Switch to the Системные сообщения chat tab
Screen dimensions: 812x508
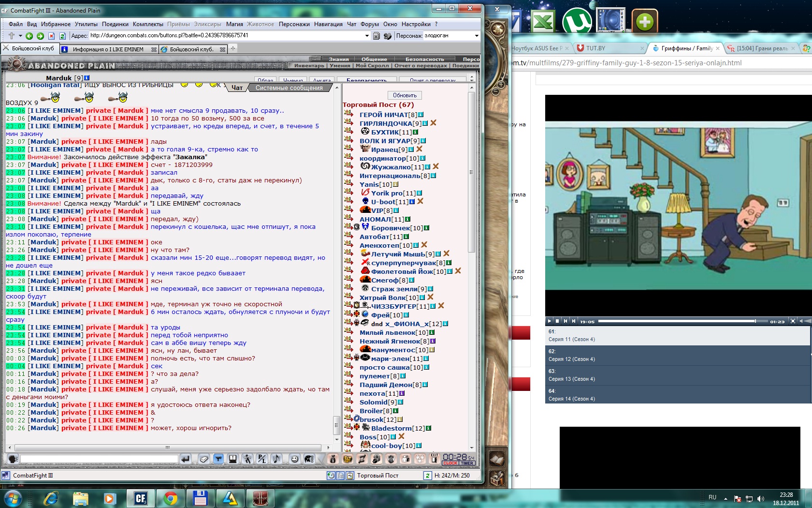point(289,88)
